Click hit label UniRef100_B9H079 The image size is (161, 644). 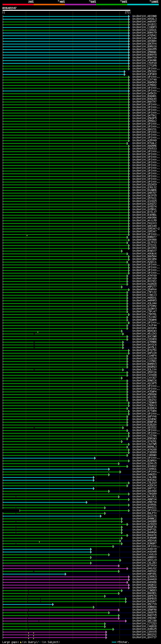point(144,33)
